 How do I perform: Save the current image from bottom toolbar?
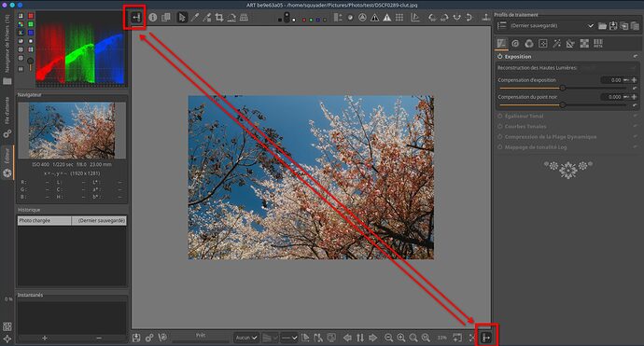136,338
